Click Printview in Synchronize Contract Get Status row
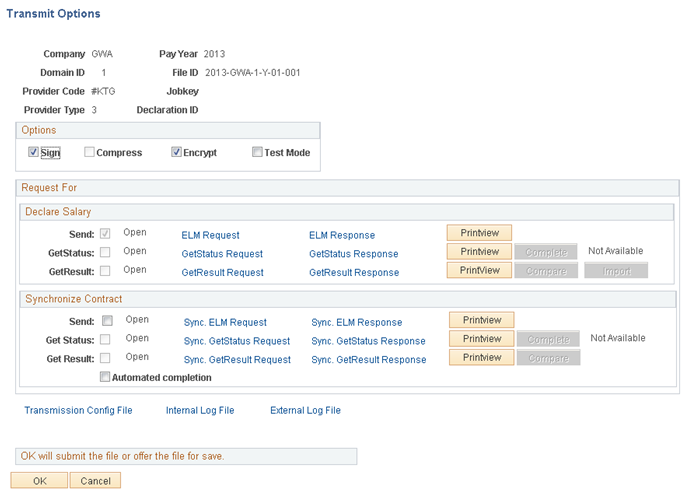Image resolution: width=689 pixels, height=495 pixels. (x=482, y=339)
